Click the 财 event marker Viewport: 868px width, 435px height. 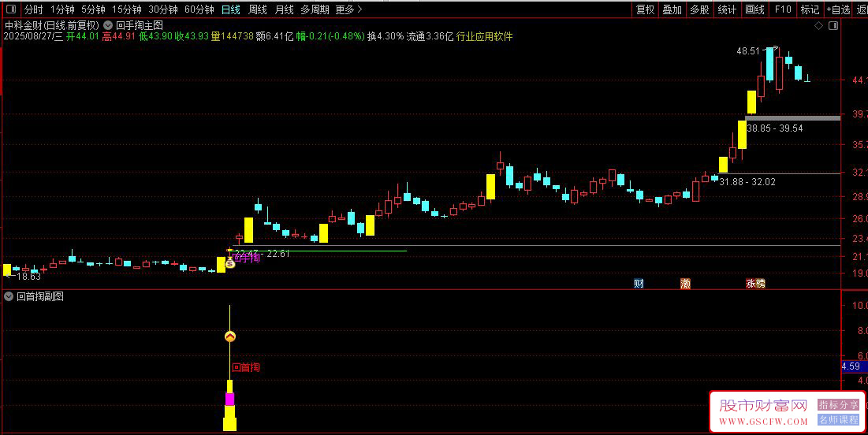point(639,284)
